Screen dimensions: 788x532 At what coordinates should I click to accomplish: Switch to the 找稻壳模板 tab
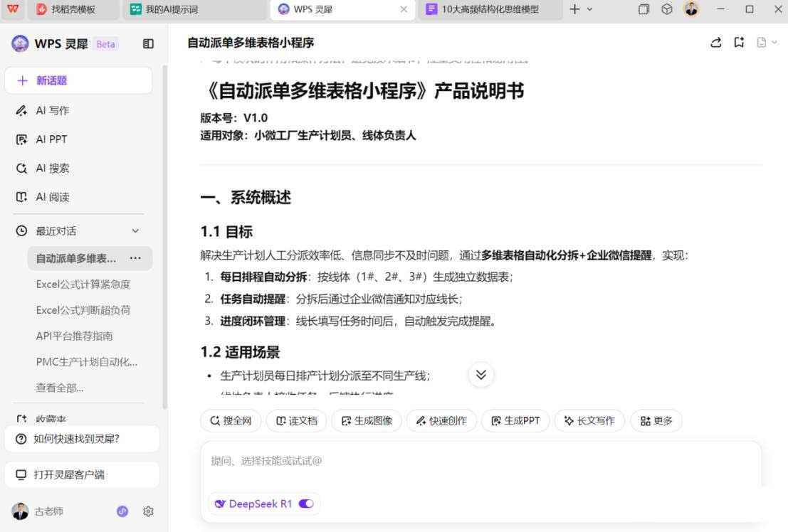pos(73,9)
